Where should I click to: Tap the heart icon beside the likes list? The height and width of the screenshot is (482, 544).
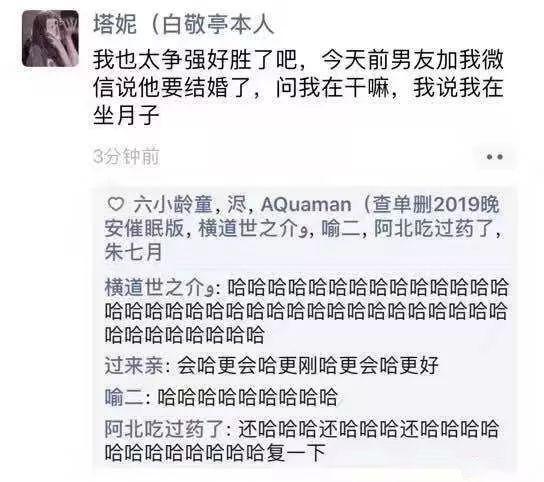pos(116,204)
